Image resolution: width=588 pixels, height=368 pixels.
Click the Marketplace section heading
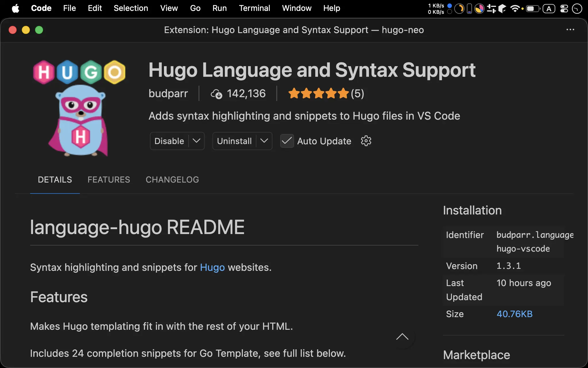click(x=477, y=355)
